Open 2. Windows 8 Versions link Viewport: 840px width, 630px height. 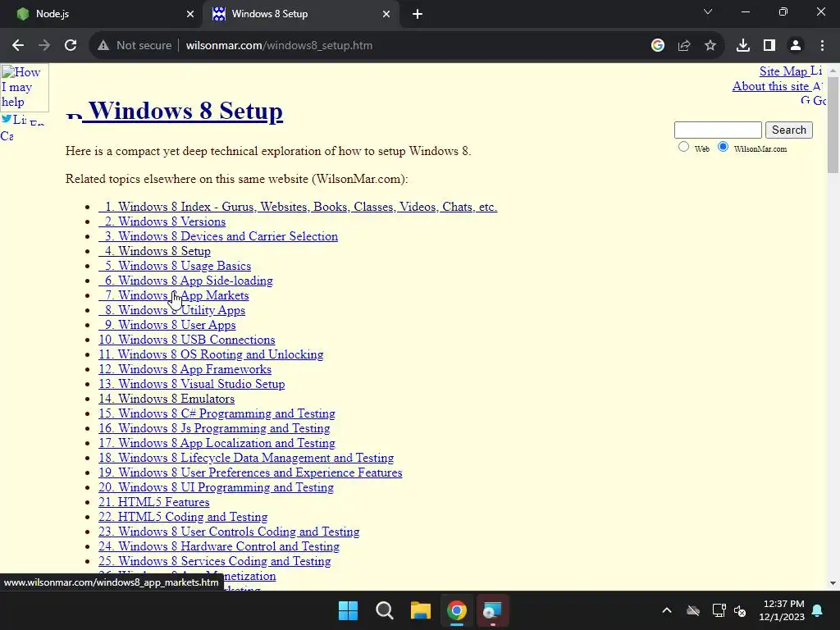tap(162, 221)
